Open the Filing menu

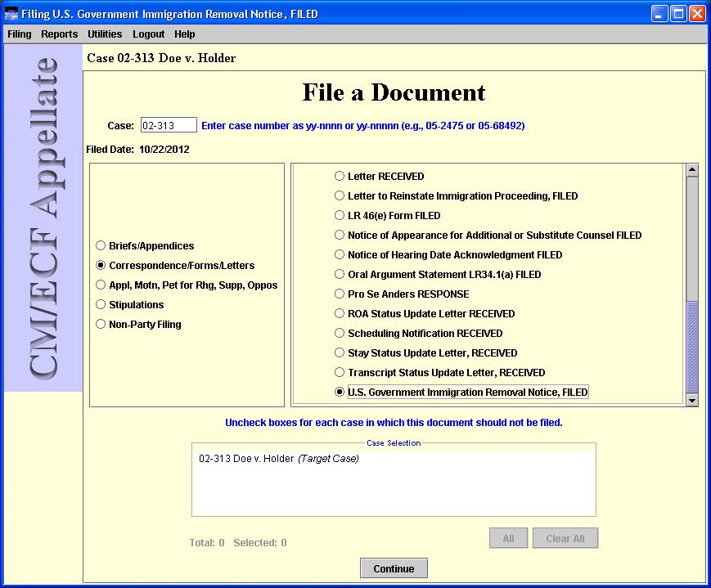point(20,34)
